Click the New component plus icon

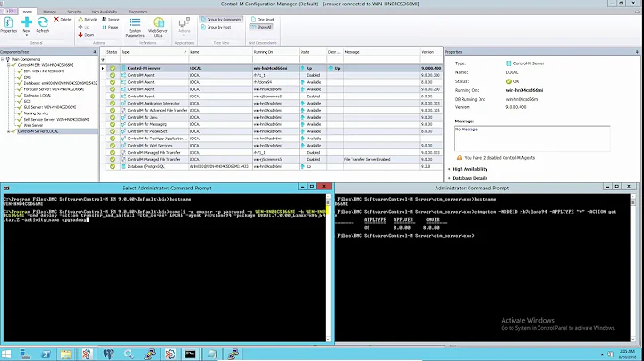tap(26, 22)
